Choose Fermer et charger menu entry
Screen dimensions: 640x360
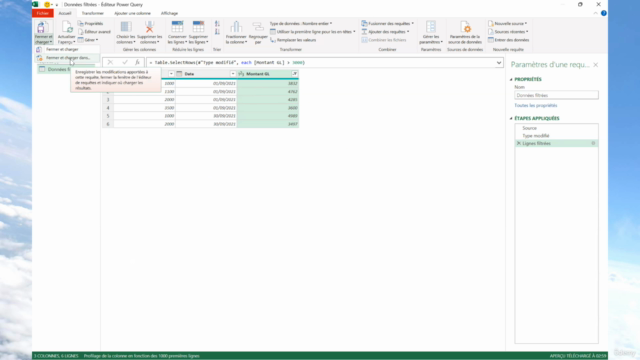(x=67, y=49)
